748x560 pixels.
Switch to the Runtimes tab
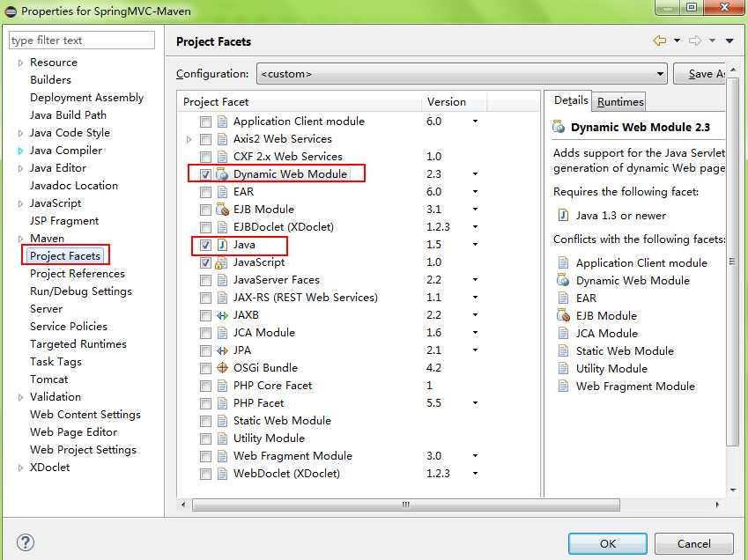(x=620, y=101)
